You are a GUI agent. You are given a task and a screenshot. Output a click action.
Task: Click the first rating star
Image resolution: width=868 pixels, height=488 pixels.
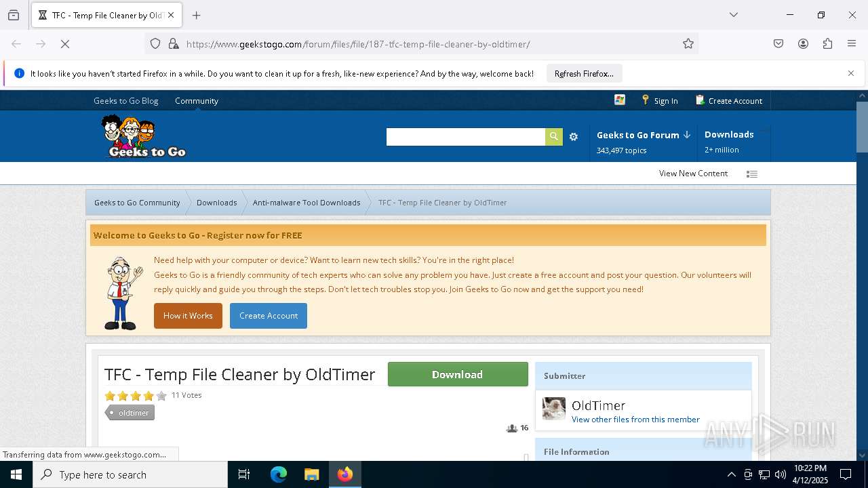(x=110, y=396)
